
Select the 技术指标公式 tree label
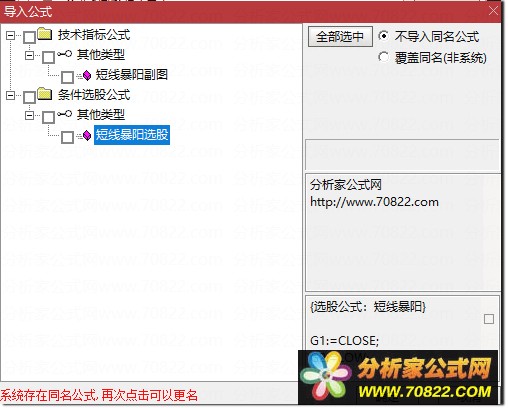coord(94,35)
